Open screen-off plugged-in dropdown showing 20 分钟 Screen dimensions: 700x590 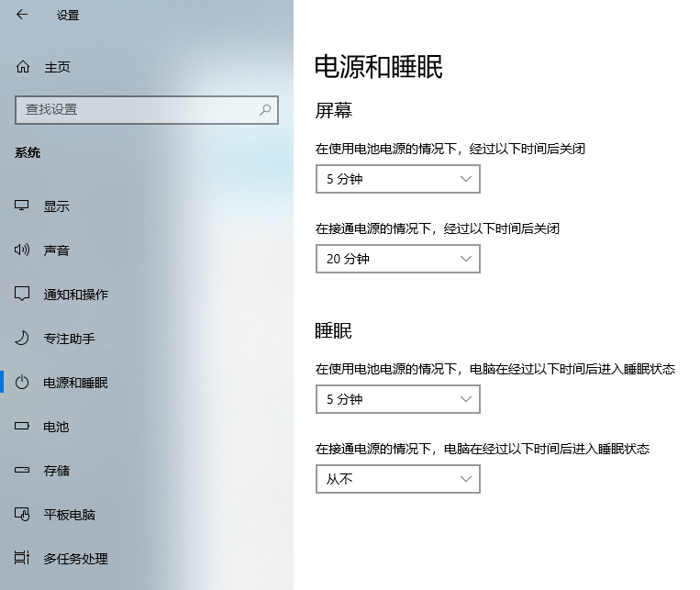click(x=398, y=259)
